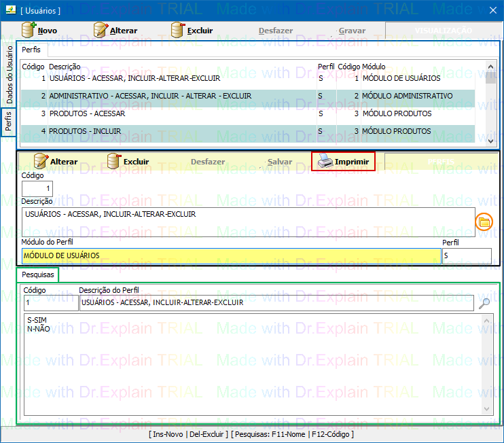Select the PRODUTOS - INCLUIR row
504x443 pixels.
[85, 132]
